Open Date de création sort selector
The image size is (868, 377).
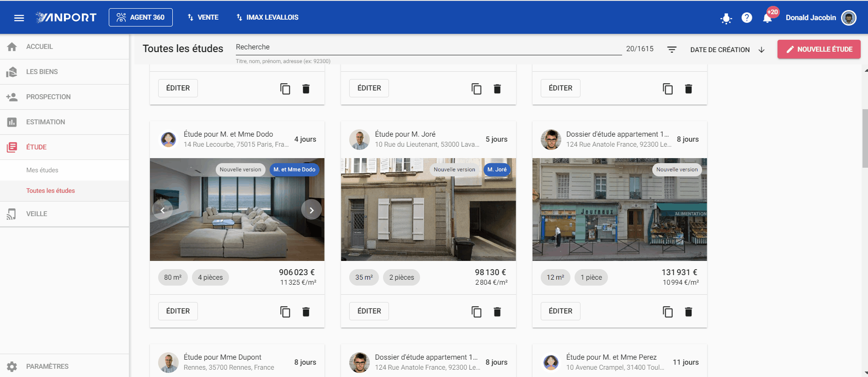(x=720, y=50)
